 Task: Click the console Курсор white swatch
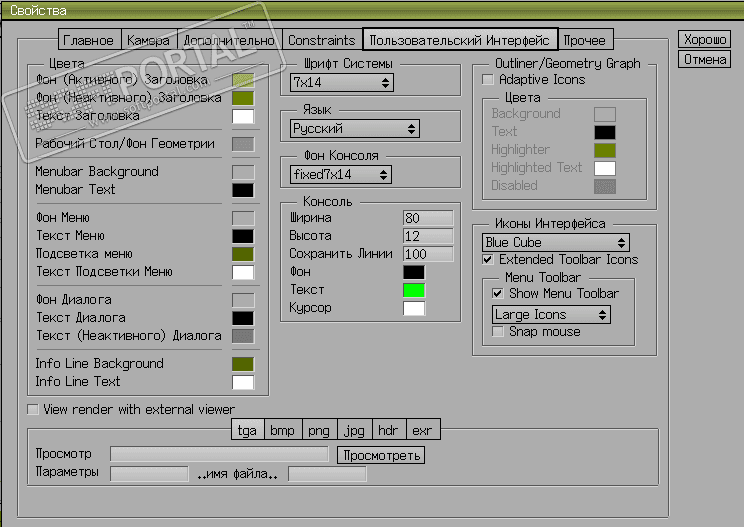pyautogui.click(x=414, y=308)
